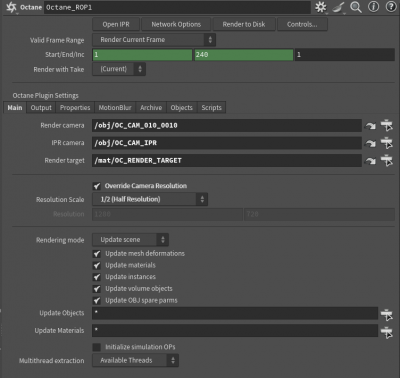Click the start frame field showing 1
This screenshot has height=378, width=400.
(142, 55)
